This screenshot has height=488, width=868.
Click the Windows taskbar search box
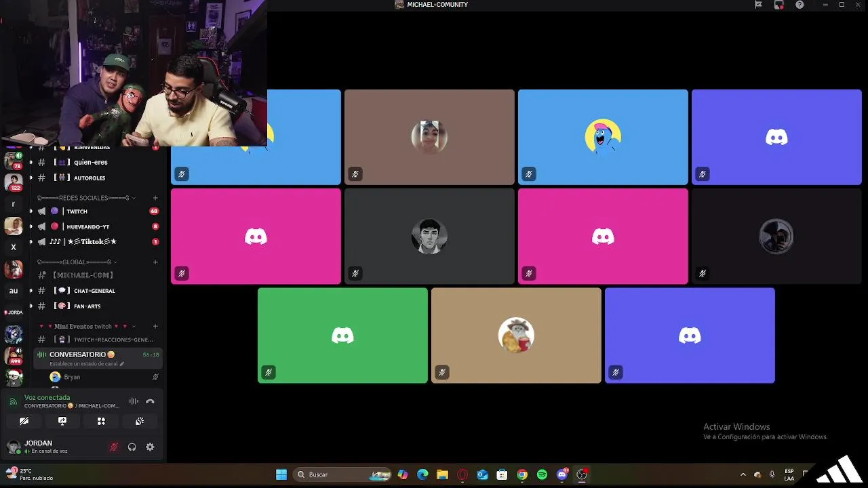[x=343, y=474]
